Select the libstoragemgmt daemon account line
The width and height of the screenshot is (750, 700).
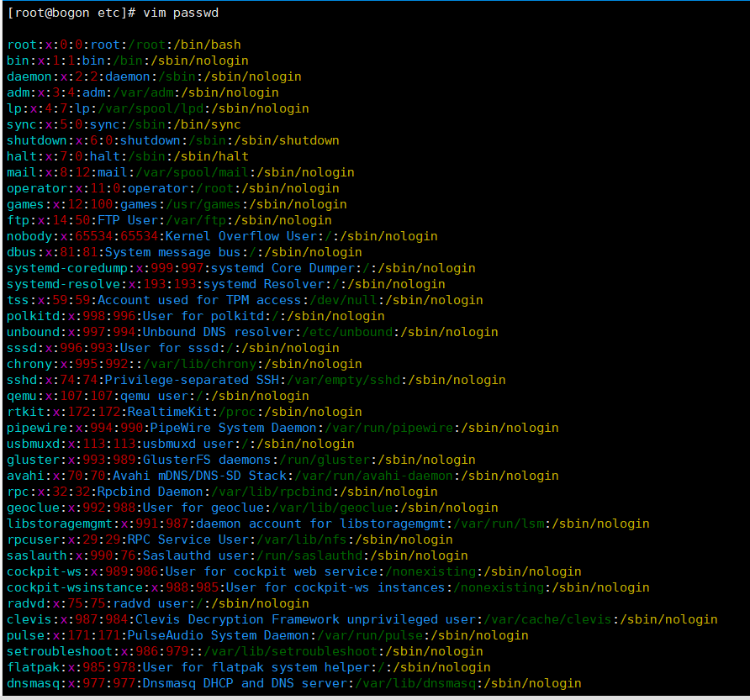coord(328,524)
